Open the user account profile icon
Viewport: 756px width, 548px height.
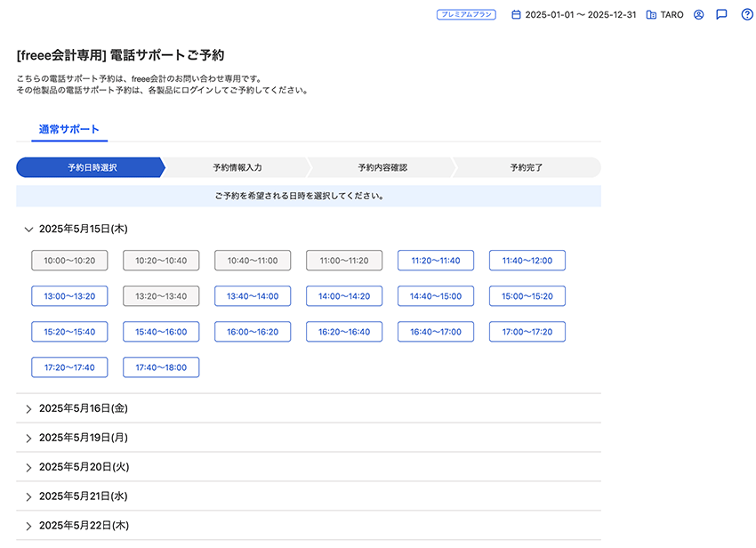click(x=699, y=15)
